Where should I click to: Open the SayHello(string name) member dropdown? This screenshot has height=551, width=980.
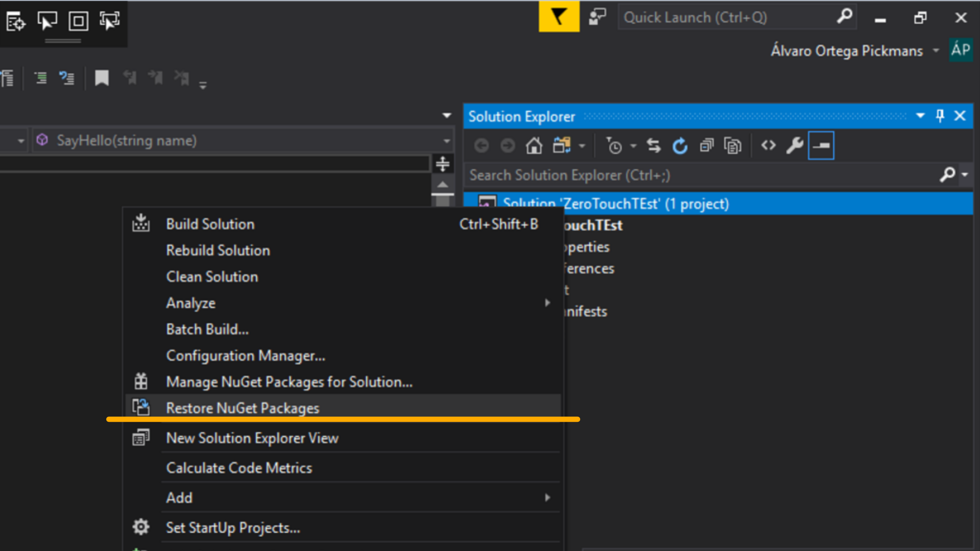446,141
